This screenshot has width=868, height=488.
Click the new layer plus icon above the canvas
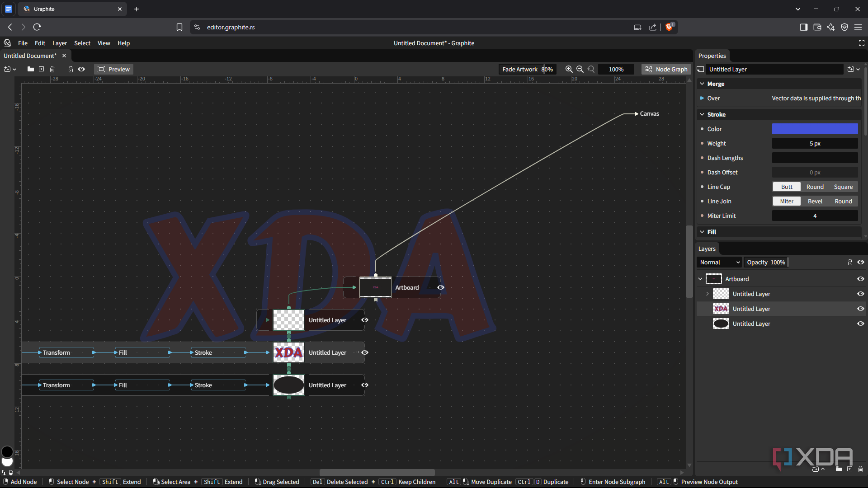[42, 69]
